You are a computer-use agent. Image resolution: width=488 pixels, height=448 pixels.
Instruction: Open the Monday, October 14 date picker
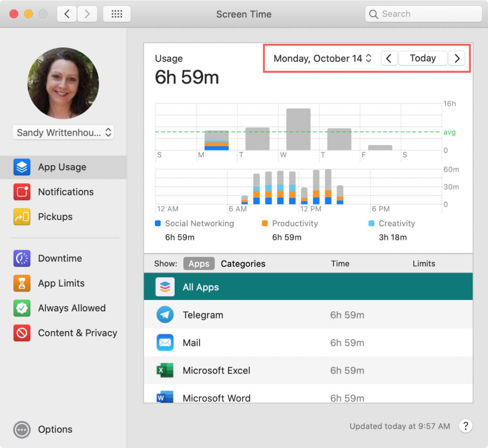(323, 58)
